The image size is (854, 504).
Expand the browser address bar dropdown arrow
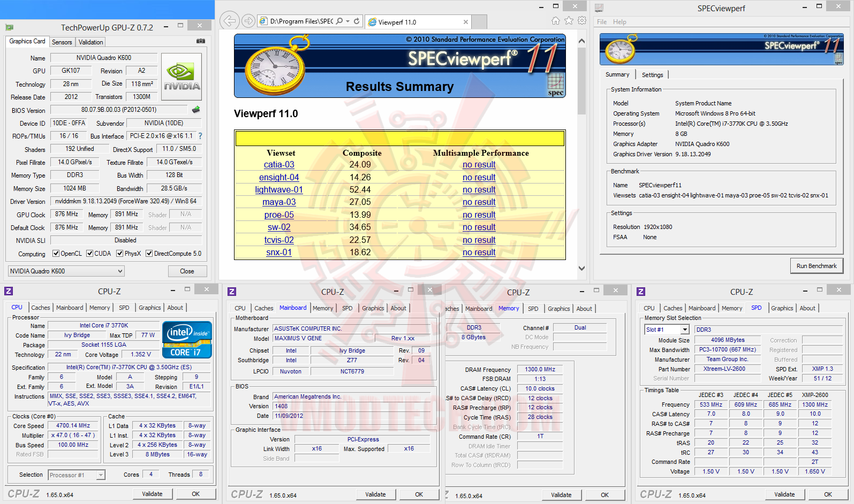coord(348,21)
